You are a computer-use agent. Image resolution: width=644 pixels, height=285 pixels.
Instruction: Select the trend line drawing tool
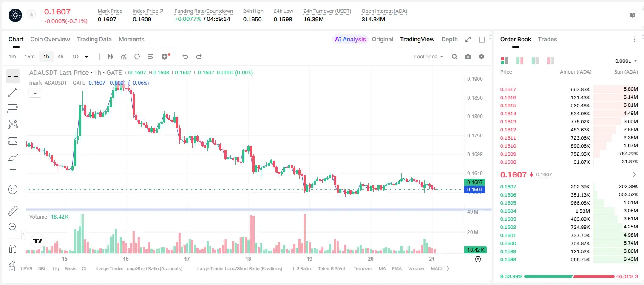click(x=13, y=92)
